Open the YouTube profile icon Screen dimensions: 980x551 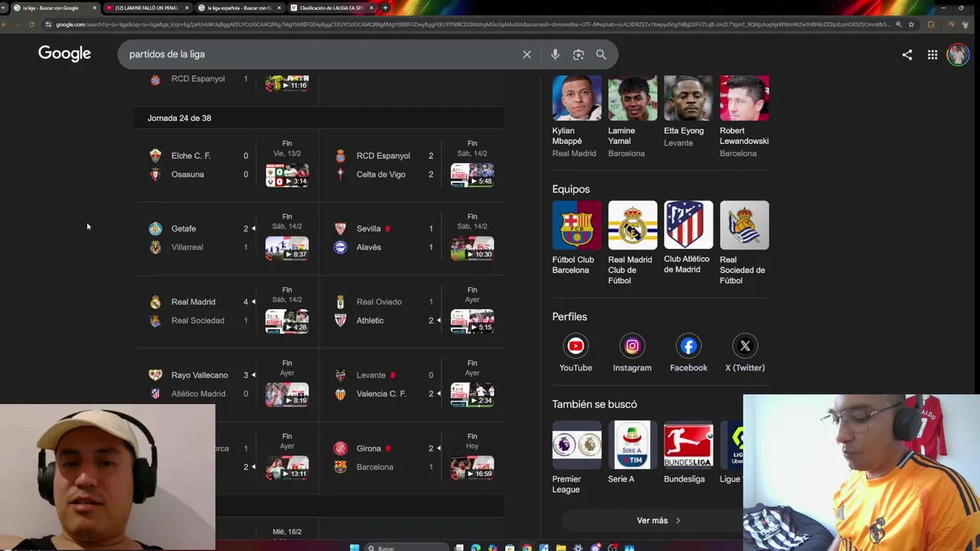pos(576,346)
